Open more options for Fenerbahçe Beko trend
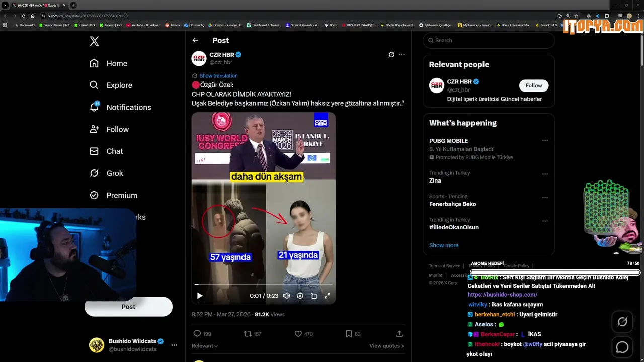 click(545, 198)
